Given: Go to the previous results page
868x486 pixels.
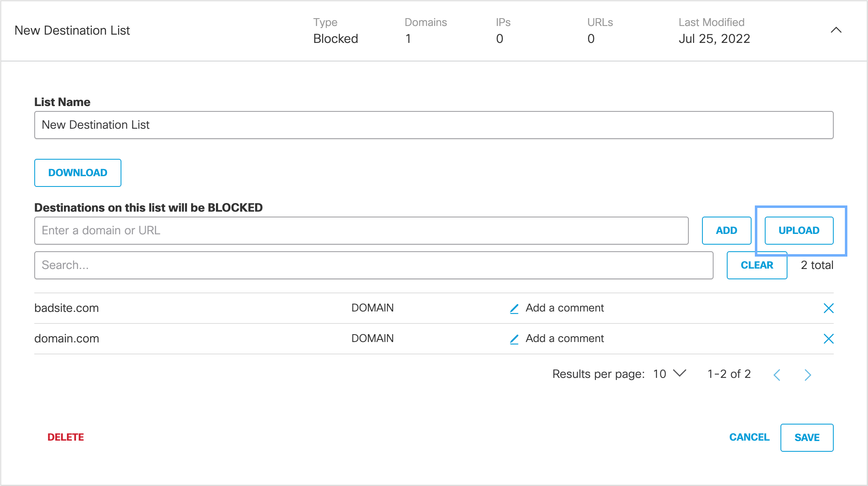Looking at the screenshot, I should click(777, 375).
